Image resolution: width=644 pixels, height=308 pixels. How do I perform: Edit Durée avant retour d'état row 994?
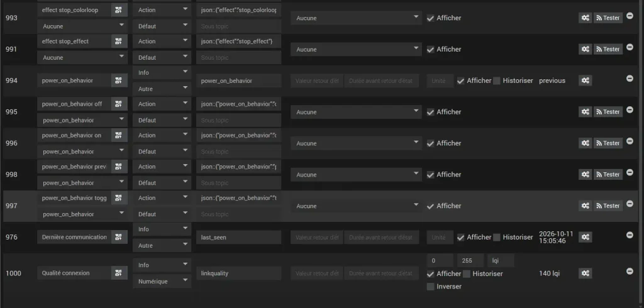click(382, 81)
